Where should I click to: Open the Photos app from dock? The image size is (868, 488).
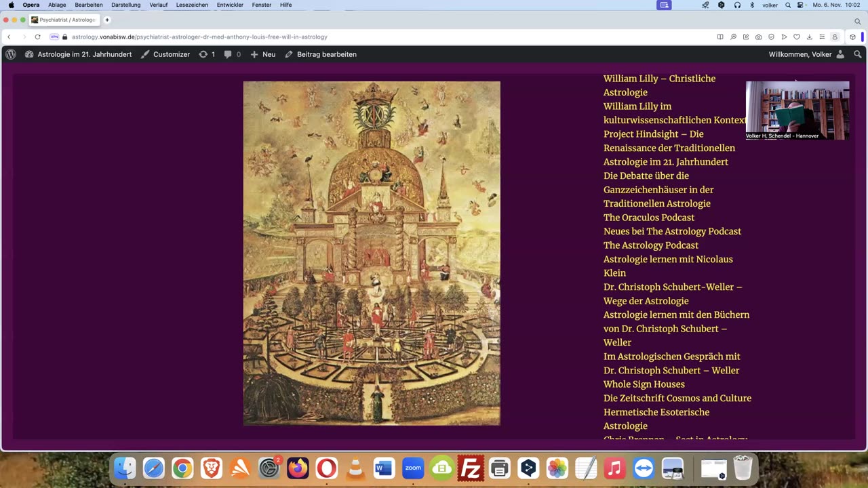coord(557,468)
